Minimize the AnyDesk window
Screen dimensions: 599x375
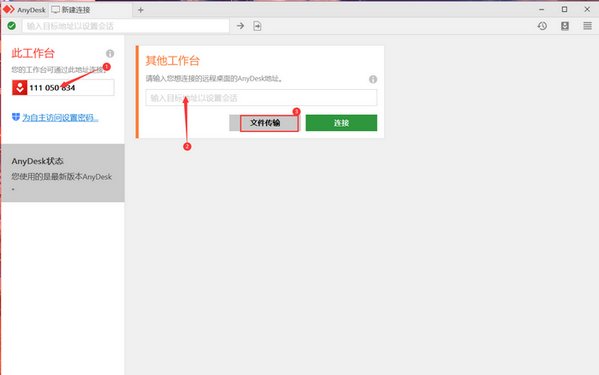(541, 10)
